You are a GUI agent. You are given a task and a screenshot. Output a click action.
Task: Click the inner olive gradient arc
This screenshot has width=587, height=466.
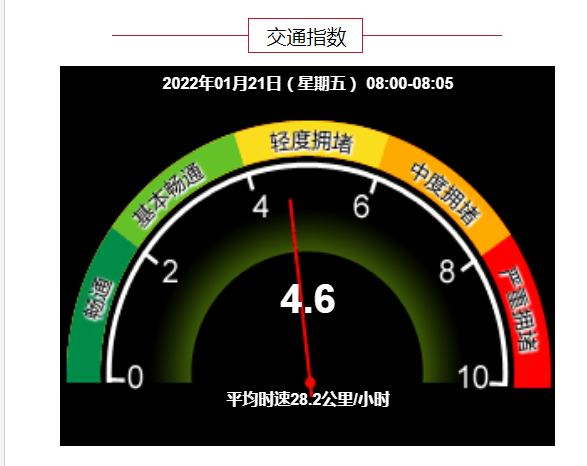308,232
